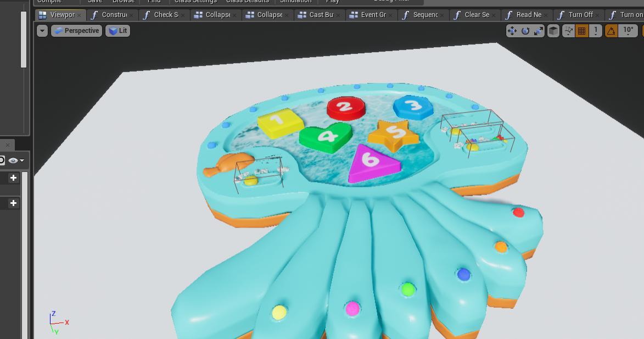Open the Lit view mode selector
The width and height of the screenshot is (644, 339).
coord(117,31)
